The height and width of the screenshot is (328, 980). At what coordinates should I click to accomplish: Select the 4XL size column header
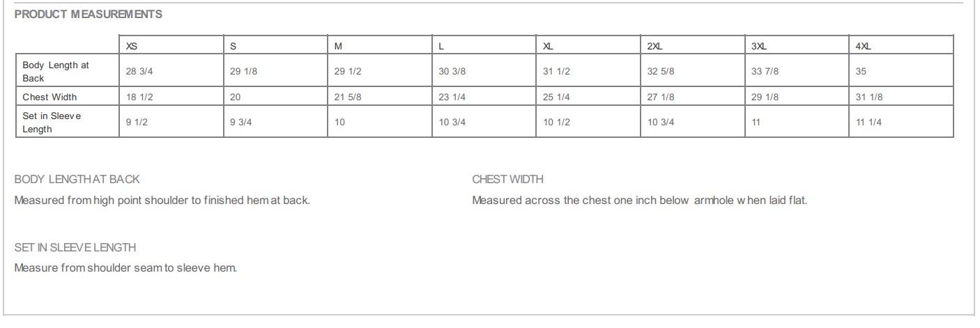tap(864, 46)
